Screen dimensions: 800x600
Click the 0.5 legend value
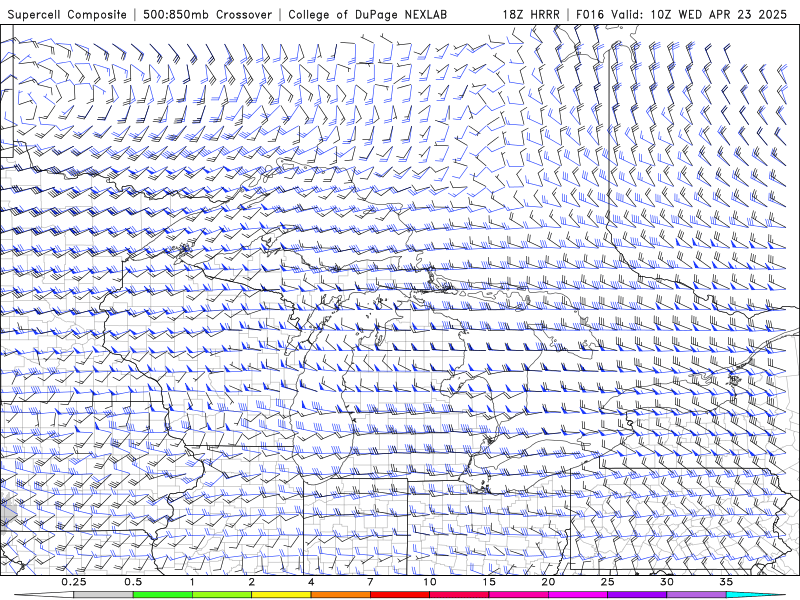coord(133,582)
